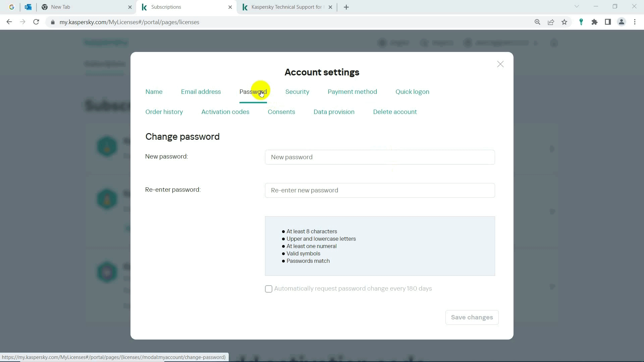The image size is (644, 362).
Task: Go forward in browser history
Action: (x=22, y=22)
